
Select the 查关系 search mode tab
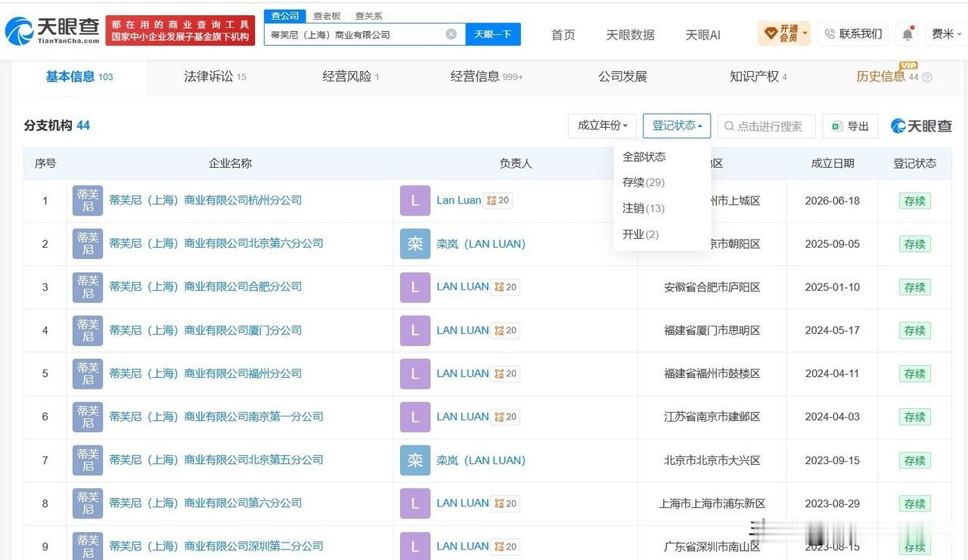point(369,16)
